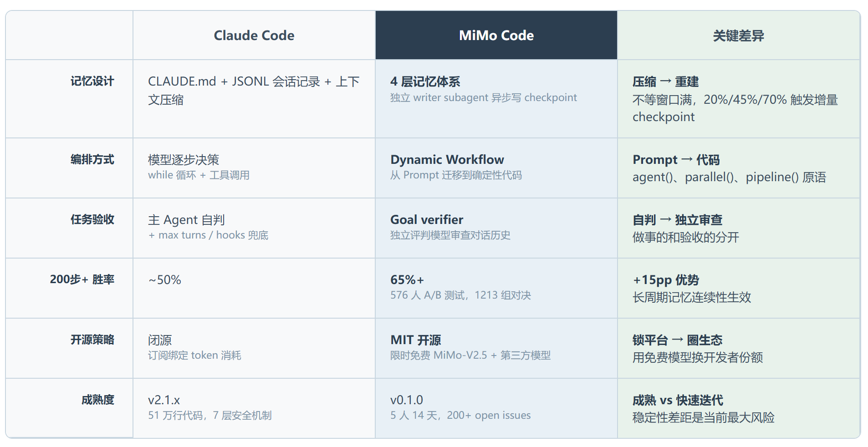The height and width of the screenshot is (447, 868).
Task: Select the 开源策略 row label
Action: [x=92, y=340]
